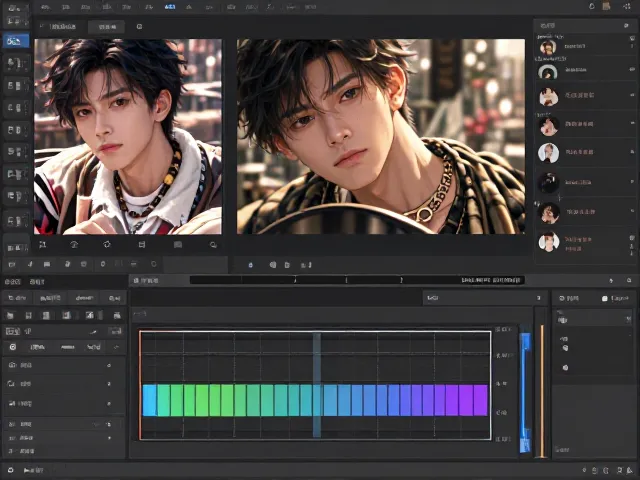
Task: Select the highlighted grey tab above the left preview
Action: [x=107, y=27]
